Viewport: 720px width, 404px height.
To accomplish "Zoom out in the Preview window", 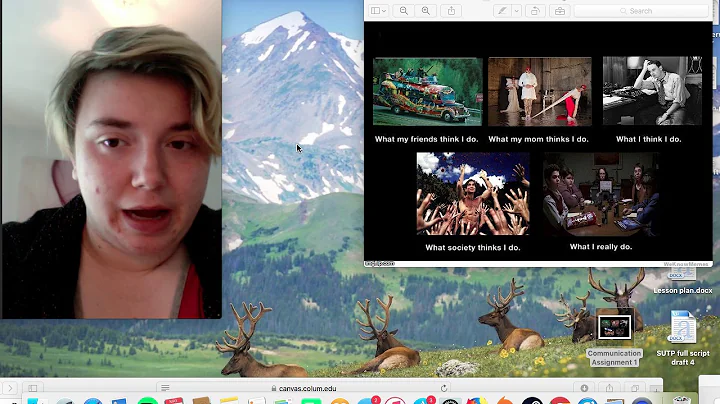I will click(404, 11).
